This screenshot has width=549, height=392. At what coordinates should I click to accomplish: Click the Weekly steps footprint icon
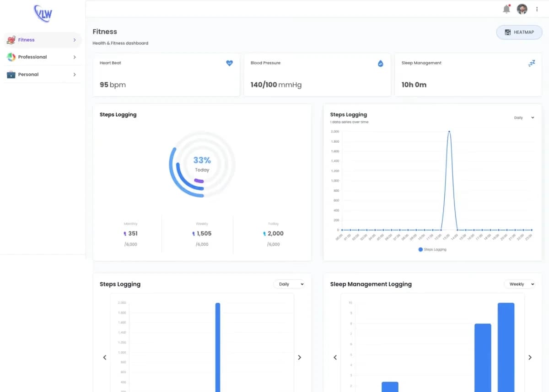(x=194, y=234)
